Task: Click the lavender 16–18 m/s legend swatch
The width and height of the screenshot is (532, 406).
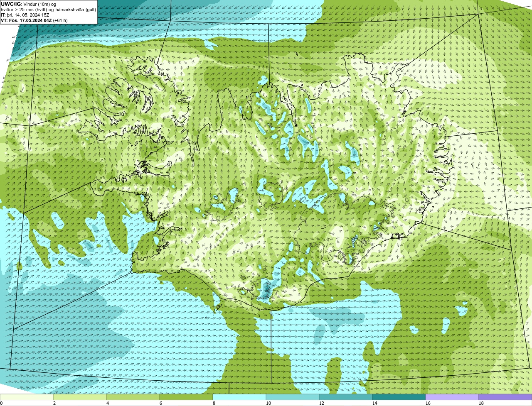Action: click(x=452, y=397)
